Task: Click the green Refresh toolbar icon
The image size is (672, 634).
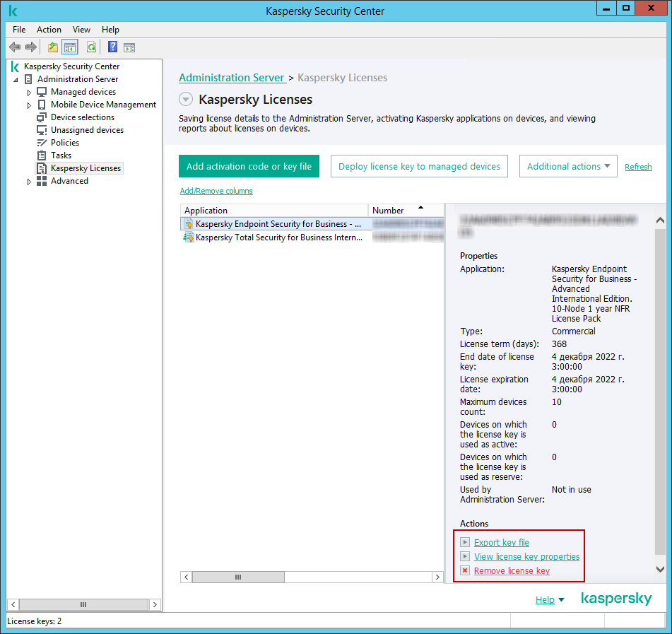Action: coord(91,47)
